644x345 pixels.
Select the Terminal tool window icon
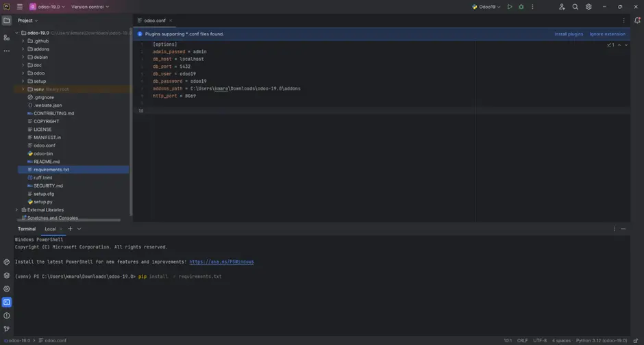(7, 303)
